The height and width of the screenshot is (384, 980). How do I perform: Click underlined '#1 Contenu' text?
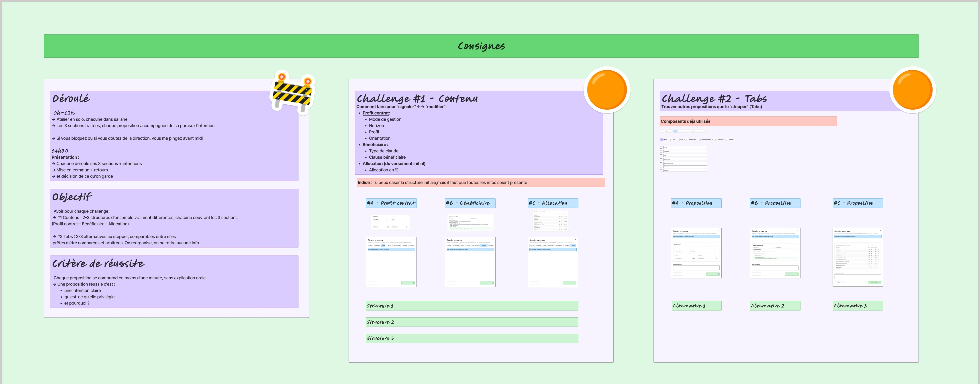click(68, 218)
